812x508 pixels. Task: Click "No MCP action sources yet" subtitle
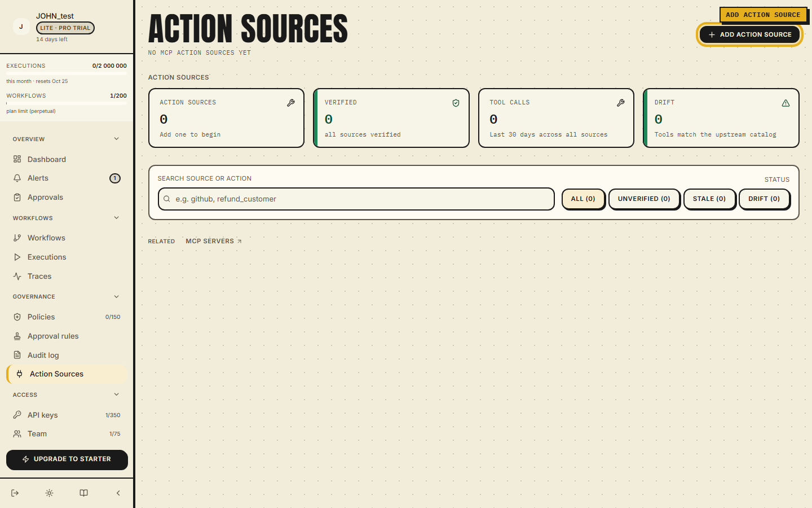point(200,52)
